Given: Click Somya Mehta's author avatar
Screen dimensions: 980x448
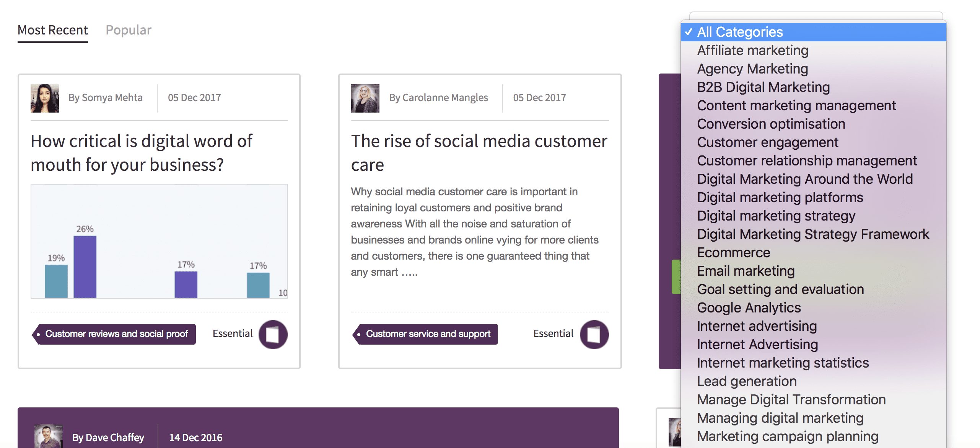Looking at the screenshot, I should click(45, 98).
